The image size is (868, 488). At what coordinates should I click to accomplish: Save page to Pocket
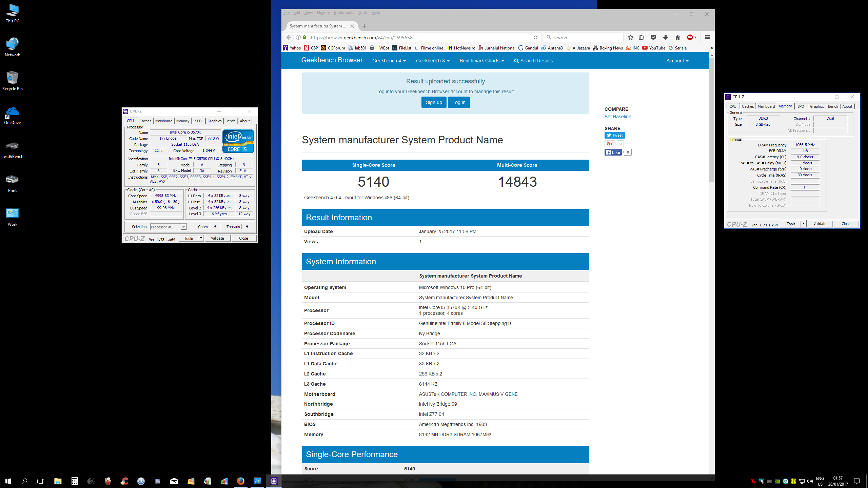[x=653, y=37]
